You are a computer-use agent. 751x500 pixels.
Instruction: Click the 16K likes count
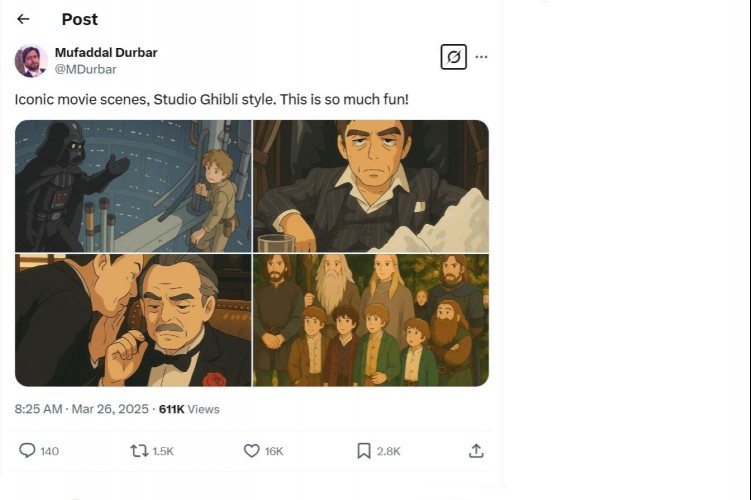pyautogui.click(x=274, y=451)
